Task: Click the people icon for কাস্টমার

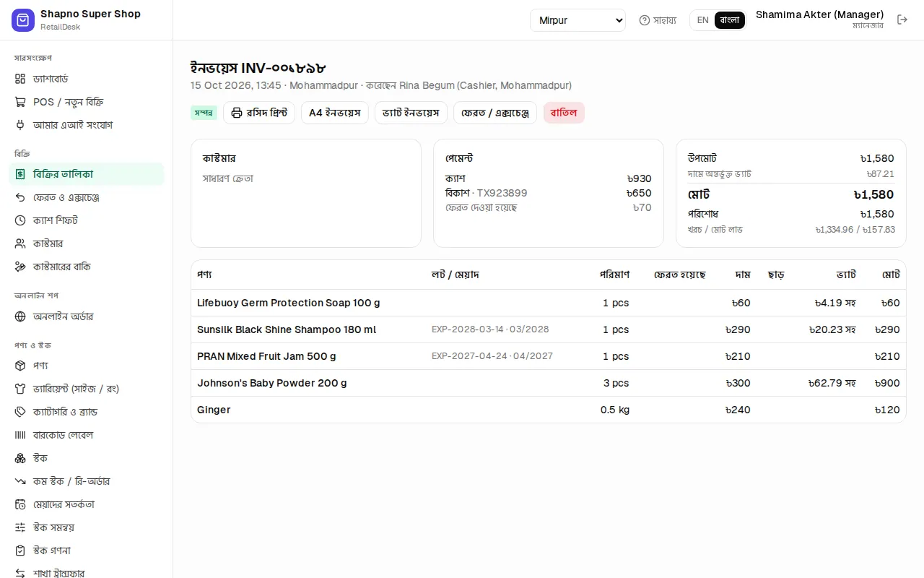Action: point(20,243)
